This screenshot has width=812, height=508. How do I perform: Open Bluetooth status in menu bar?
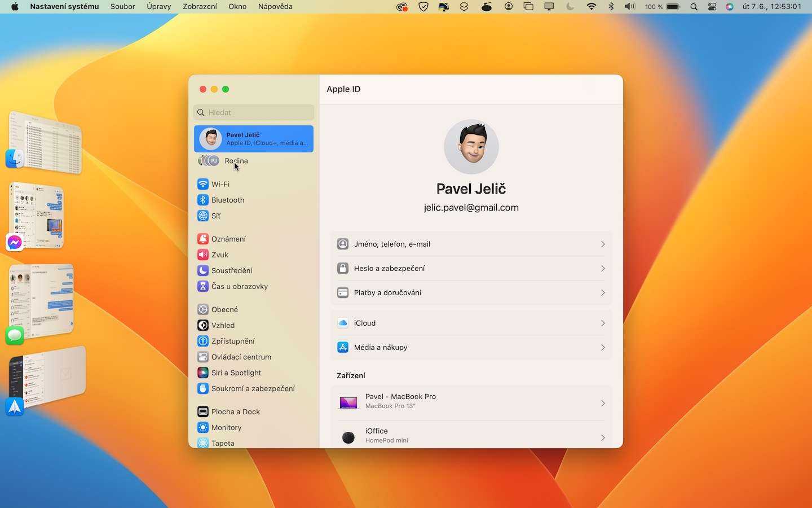[611, 7]
